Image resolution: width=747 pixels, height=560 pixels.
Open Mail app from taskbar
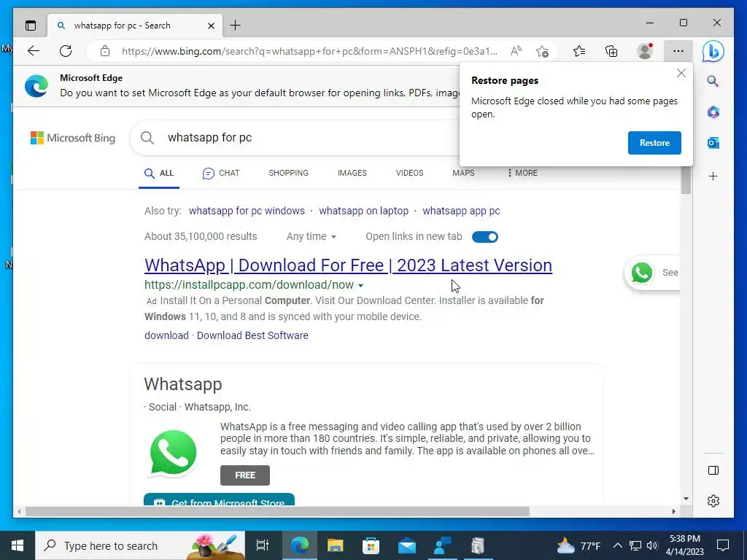407,545
